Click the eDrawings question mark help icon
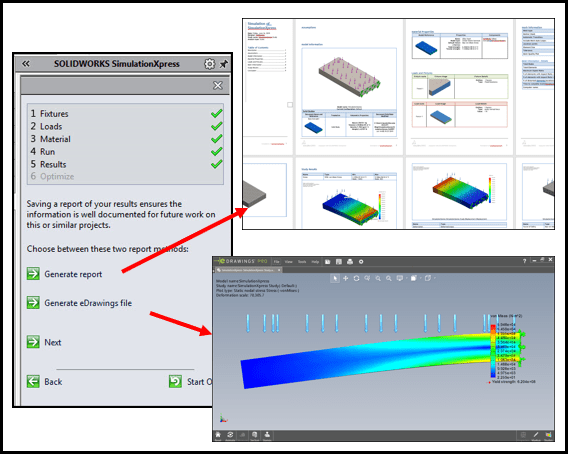 pos(524,261)
